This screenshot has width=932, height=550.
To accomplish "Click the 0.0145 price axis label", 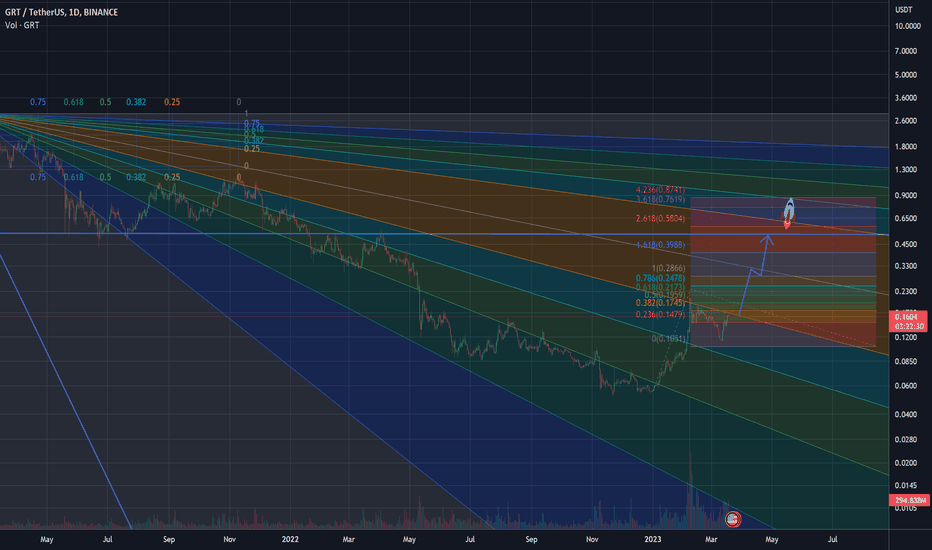I will tap(906, 486).
